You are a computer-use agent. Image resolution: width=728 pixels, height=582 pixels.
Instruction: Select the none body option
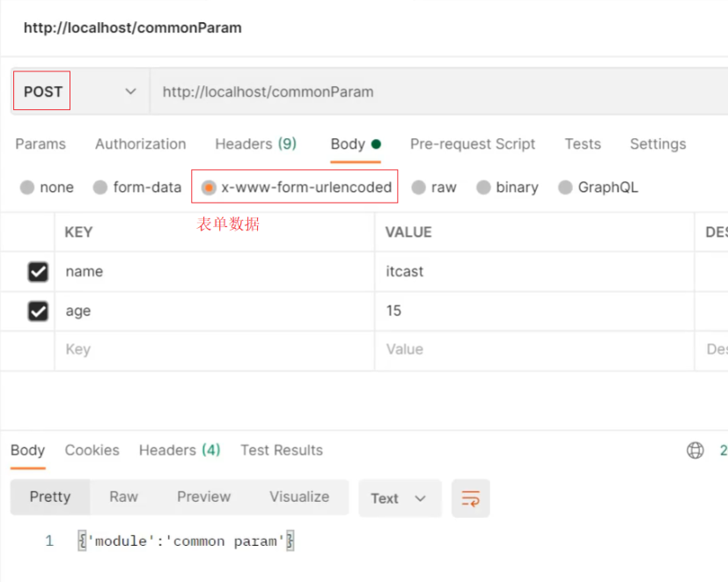tap(27, 188)
